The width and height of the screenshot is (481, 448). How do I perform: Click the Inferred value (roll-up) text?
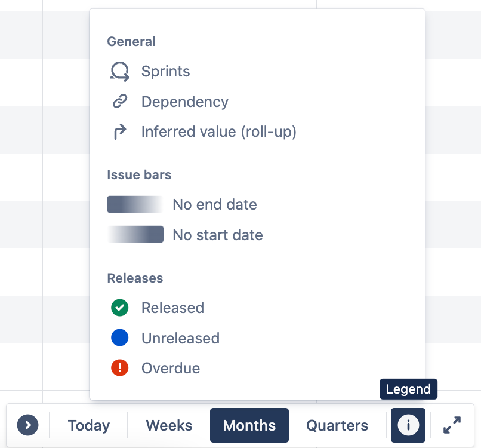coord(219,132)
